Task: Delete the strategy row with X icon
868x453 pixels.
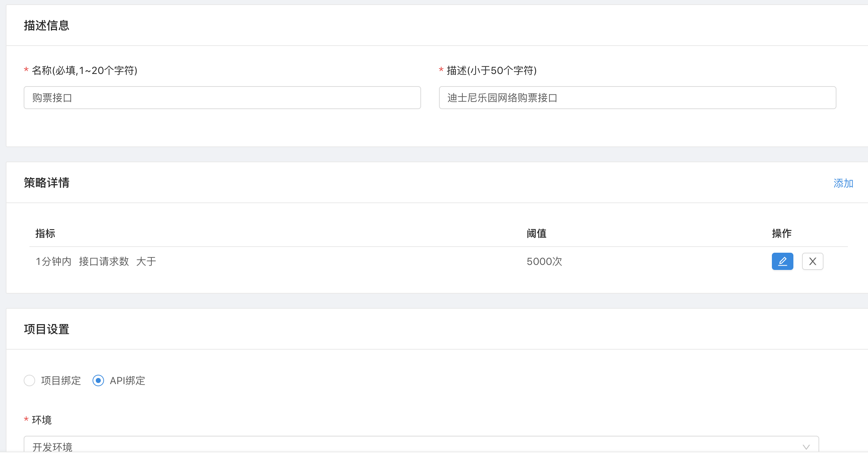Action: point(812,261)
